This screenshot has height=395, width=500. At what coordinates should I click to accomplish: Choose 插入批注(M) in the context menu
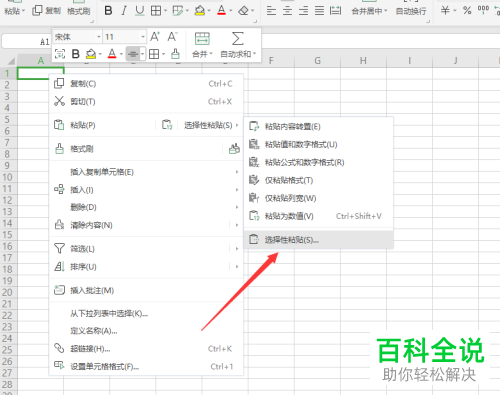pos(146,290)
